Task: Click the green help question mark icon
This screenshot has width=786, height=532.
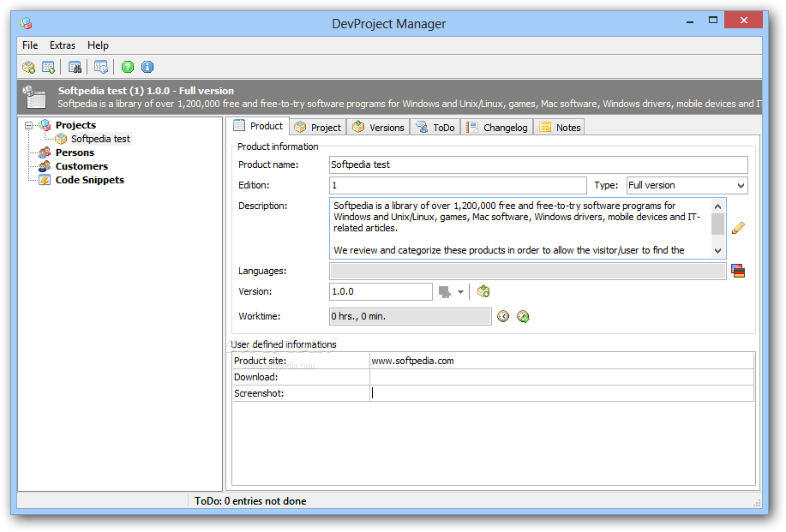Action: click(x=128, y=67)
